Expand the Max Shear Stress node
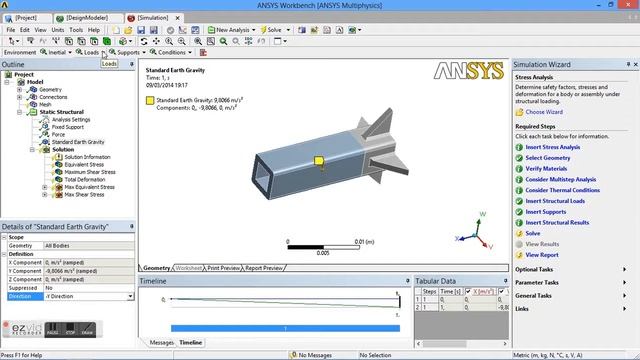 coord(44,195)
